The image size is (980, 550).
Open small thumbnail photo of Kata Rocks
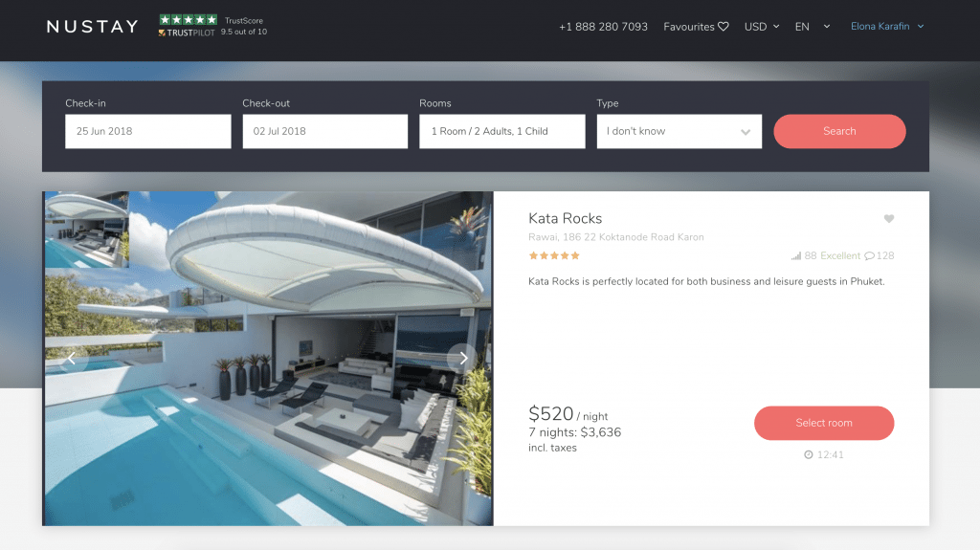point(87,230)
